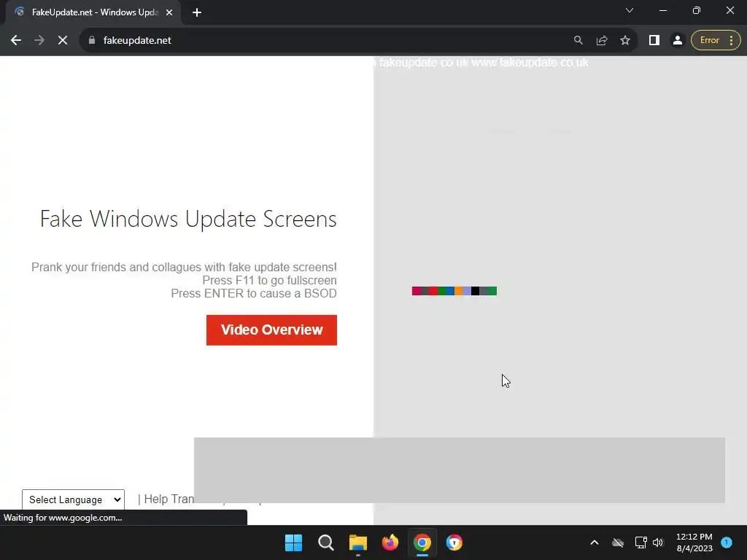Screen dimensions: 747x560
Task: Stop loading the page
Action: 63,41
